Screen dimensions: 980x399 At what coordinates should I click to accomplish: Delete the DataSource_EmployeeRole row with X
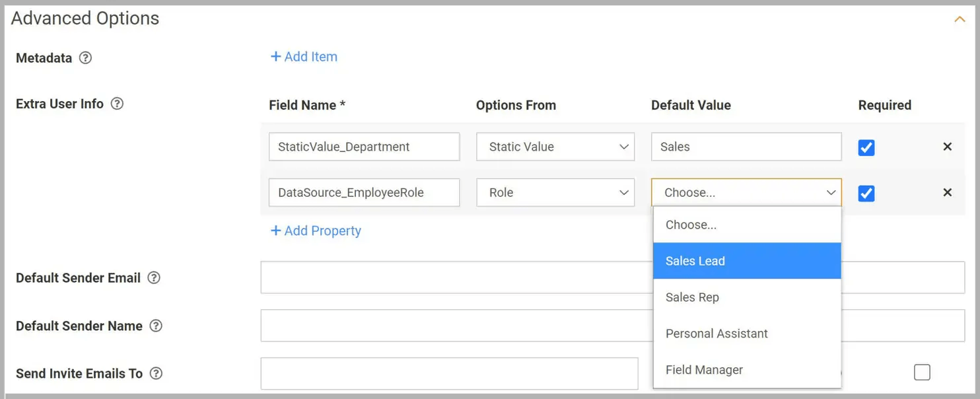pyautogui.click(x=947, y=192)
